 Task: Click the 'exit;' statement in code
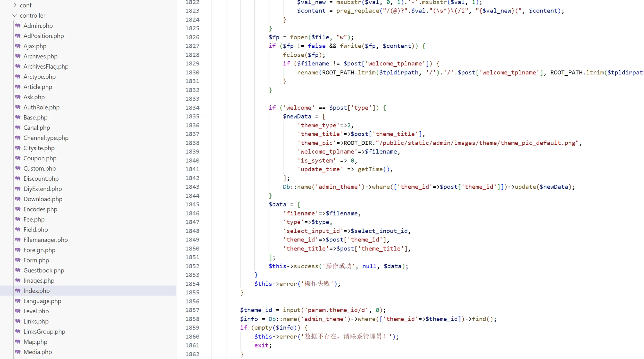click(x=263, y=345)
